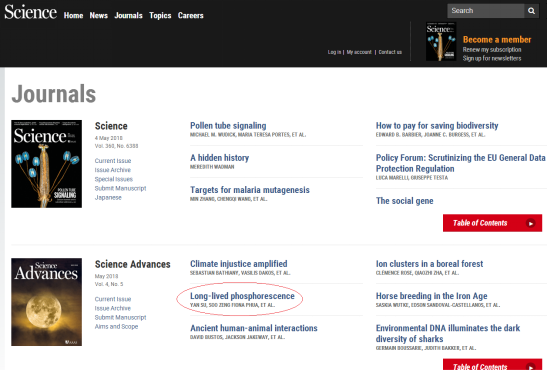Open the Science logo home link
Image resolution: width=547 pixels, height=377 pixels.
click(x=31, y=12)
